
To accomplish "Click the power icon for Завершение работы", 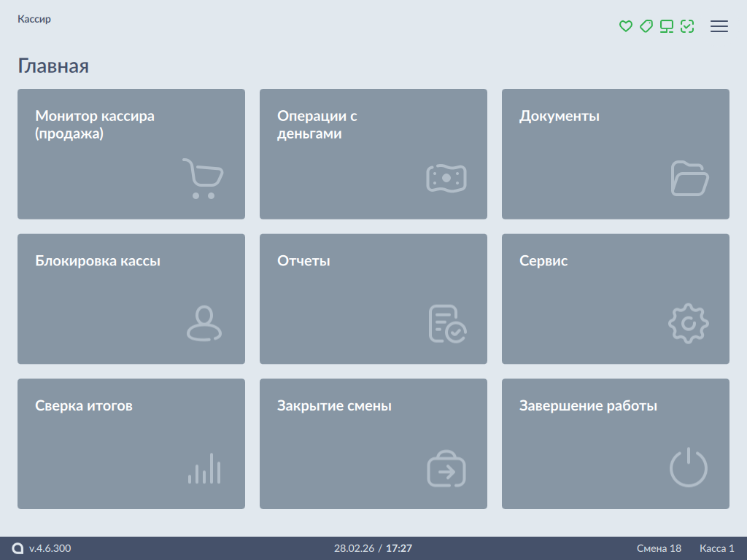I will [688, 468].
